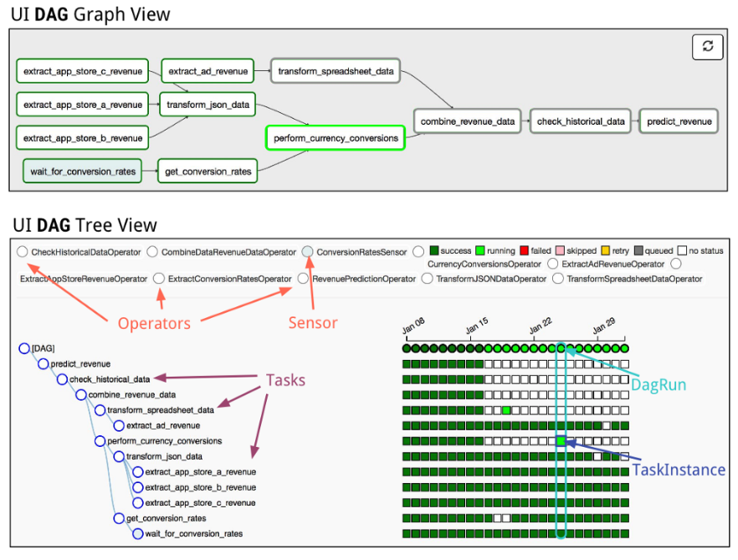Toggle the CombineDataRevenueDataOperator circle
The image size is (738, 560).
pyautogui.click(x=152, y=251)
